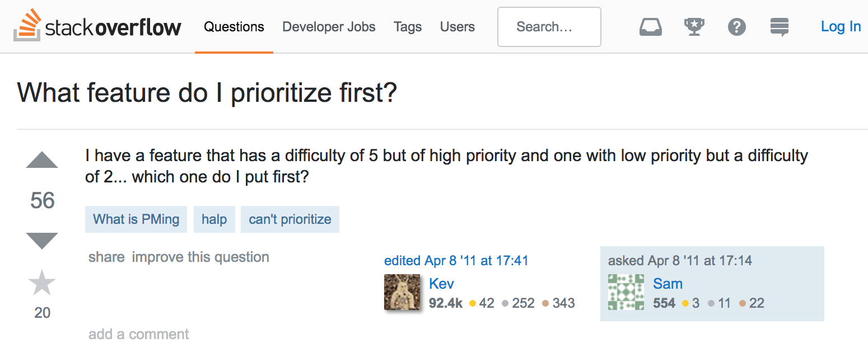
Task: Open the achievements trophy icon
Action: (x=694, y=26)
